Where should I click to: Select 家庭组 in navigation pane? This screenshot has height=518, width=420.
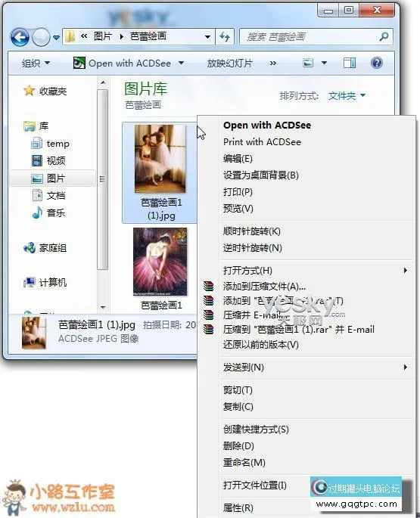tap(45, 248)
